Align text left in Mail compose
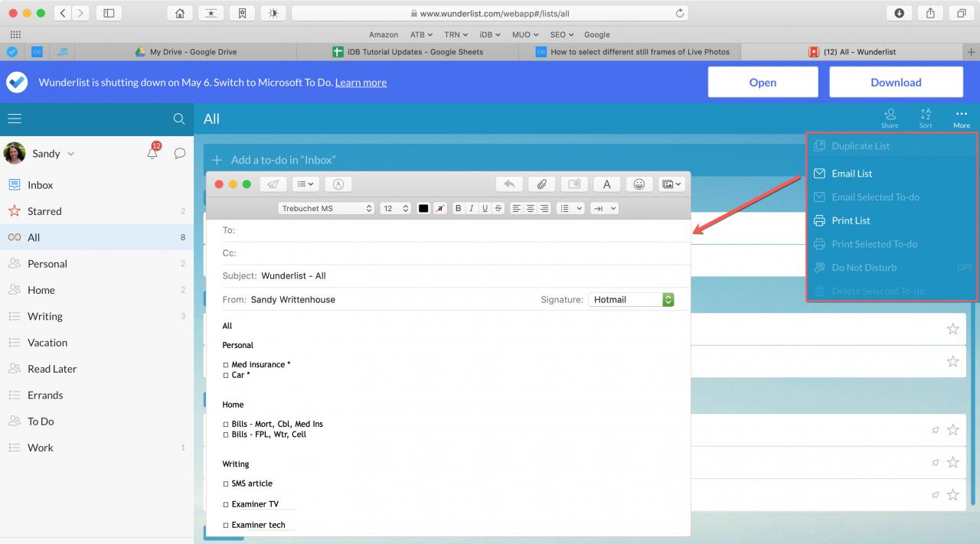980x544 pixels. (517, 208)
